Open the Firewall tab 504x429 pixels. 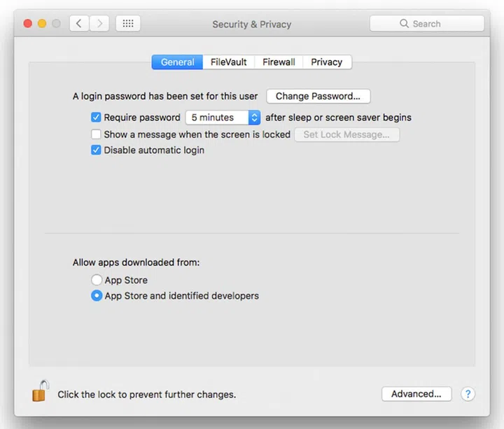(x=279, y=62)
